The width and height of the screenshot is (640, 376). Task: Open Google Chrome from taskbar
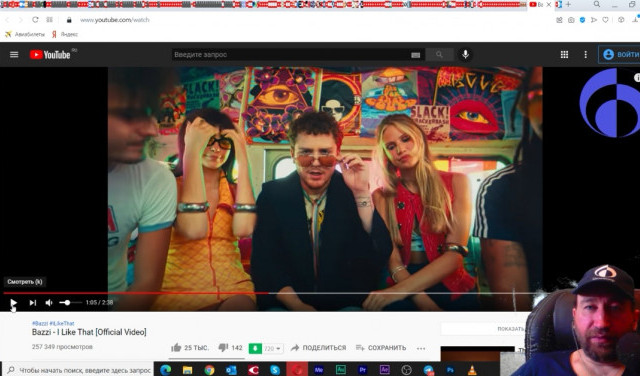click(209, 370)
